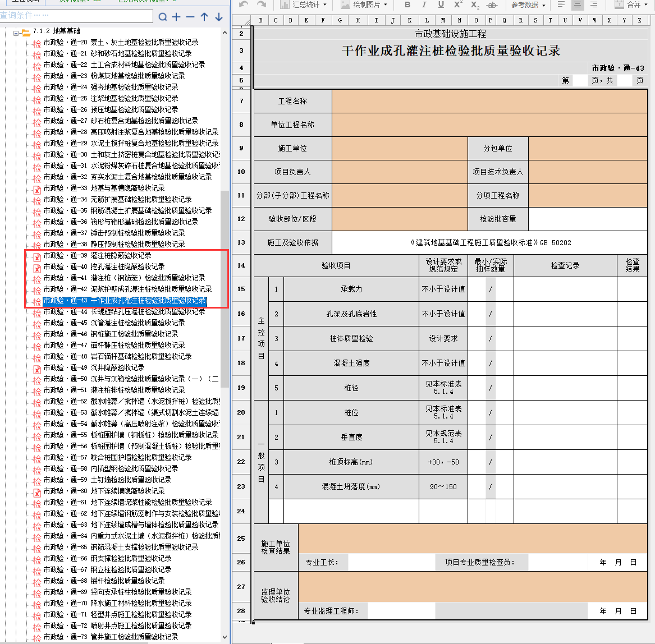655x644 pixels.
Task: Click the redo arrow icon
Action: click(x=262, y=4)
